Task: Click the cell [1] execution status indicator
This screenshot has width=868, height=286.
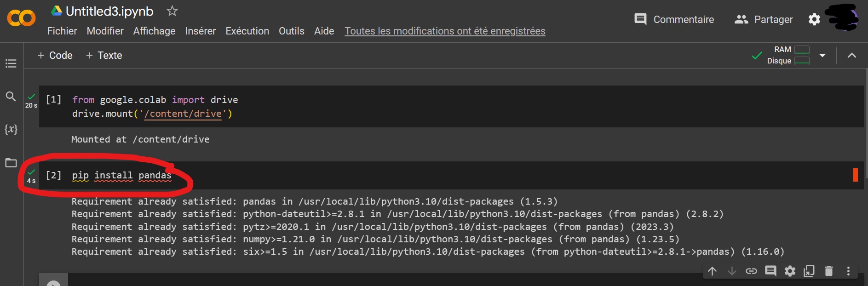Action: pyautogui.click(x=31, y=100)
